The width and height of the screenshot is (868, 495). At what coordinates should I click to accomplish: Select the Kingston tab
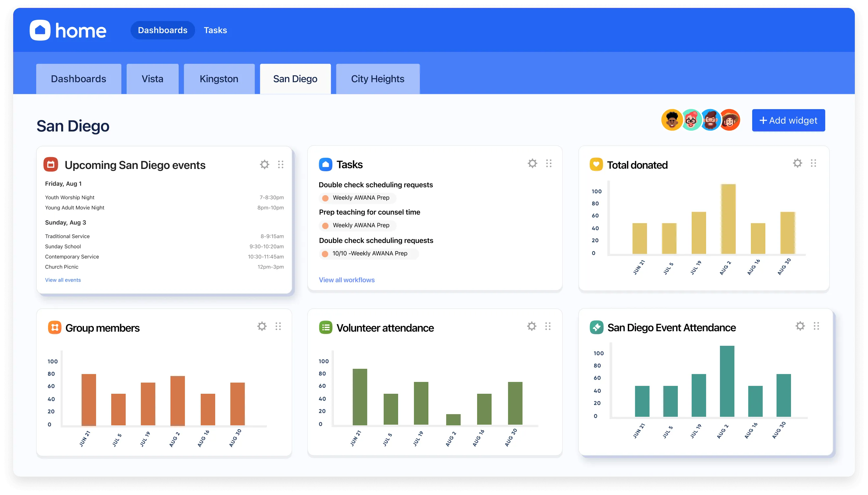pos(219,79)
